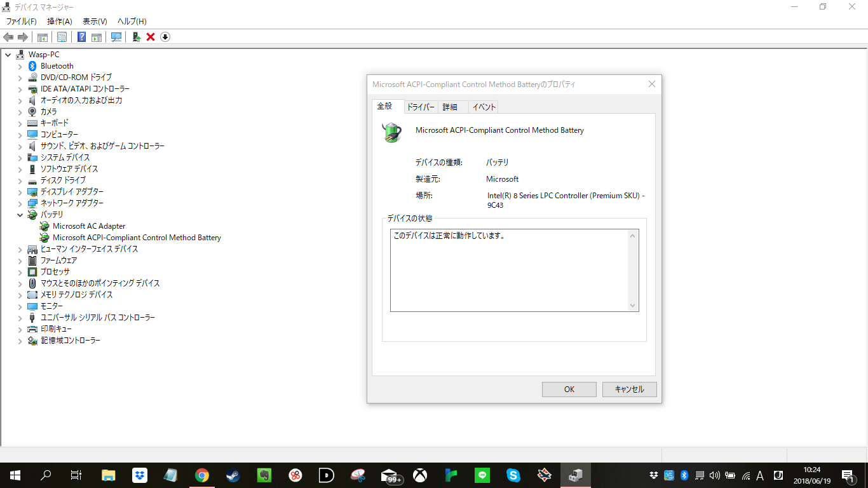Select メモリ テクノロジ デバイス category
This screenshot has height=488, width=868.
click(x=76, y=295)
